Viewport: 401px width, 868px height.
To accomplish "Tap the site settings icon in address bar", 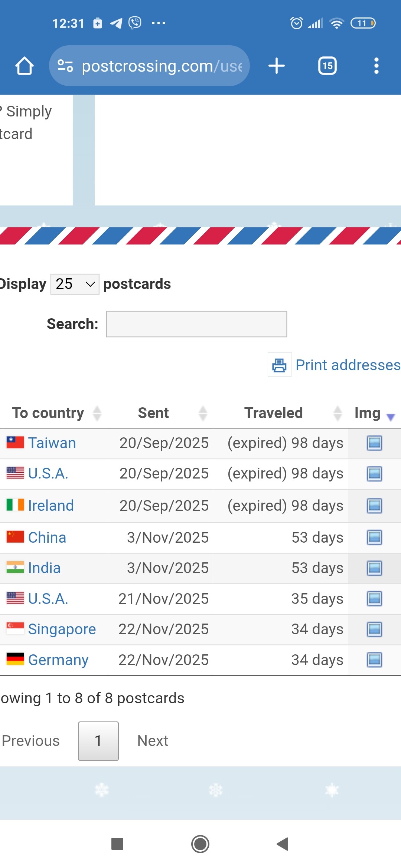I will tap(65, 66).
